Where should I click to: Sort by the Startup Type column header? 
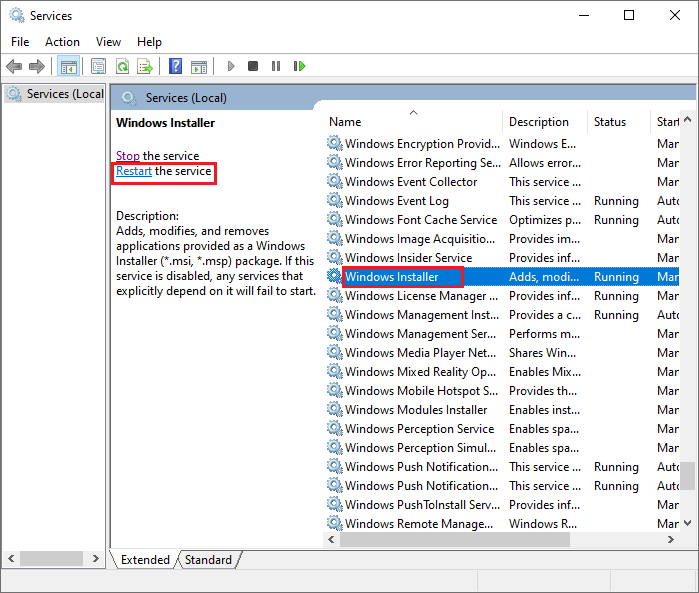666,122
